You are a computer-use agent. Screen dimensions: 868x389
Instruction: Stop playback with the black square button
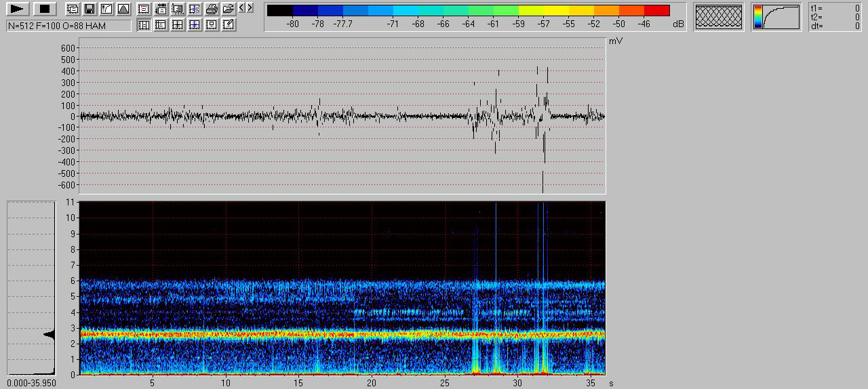[x=45, y=9]
